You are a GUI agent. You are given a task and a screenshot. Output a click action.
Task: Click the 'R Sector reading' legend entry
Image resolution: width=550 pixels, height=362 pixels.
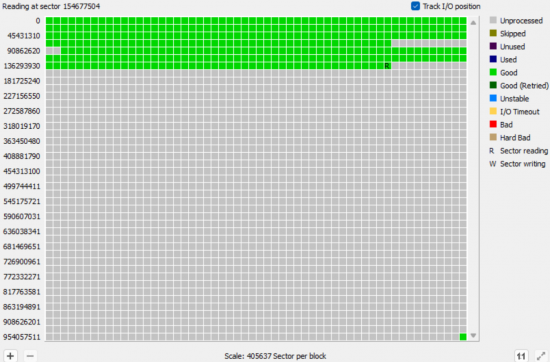click(x=518, y=151)
